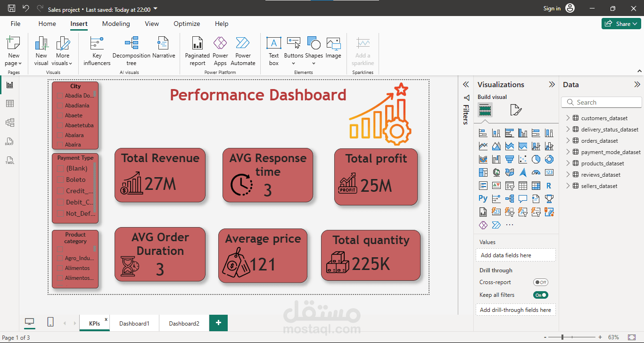The image size is (644, 343).
Task: Check the Abadia Do... city checkbox
Action: tap(60, 96)
